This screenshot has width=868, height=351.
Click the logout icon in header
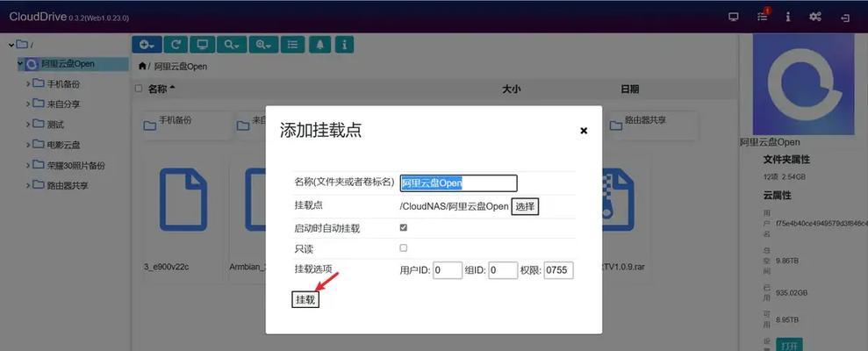845,18
